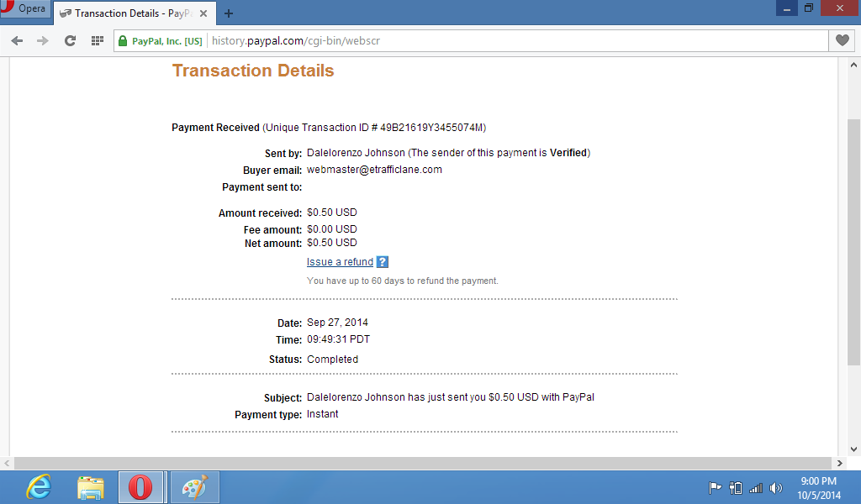Screen dimensions: 861x504
Task: View PayPal, Inc. security badge info
Action: pyautogui.click(x=161, y=41)
